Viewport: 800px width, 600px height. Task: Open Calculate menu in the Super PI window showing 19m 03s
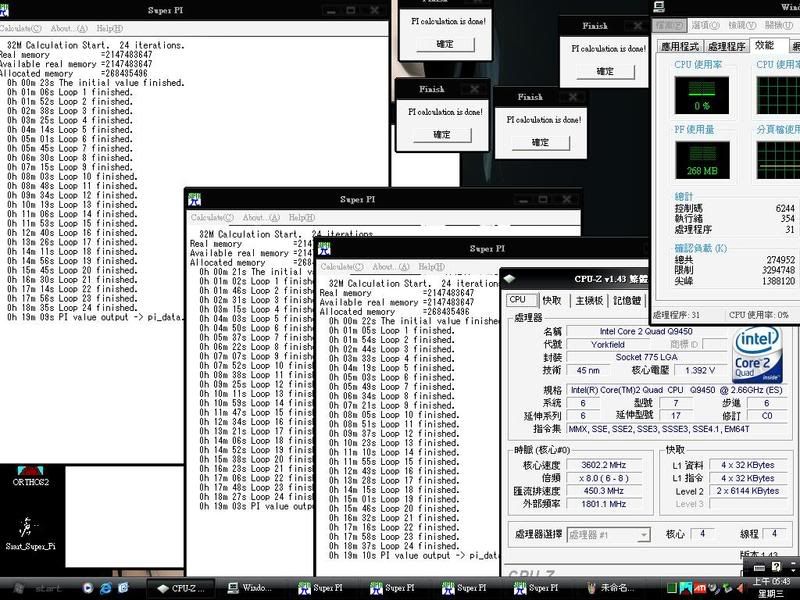(212, 218)
